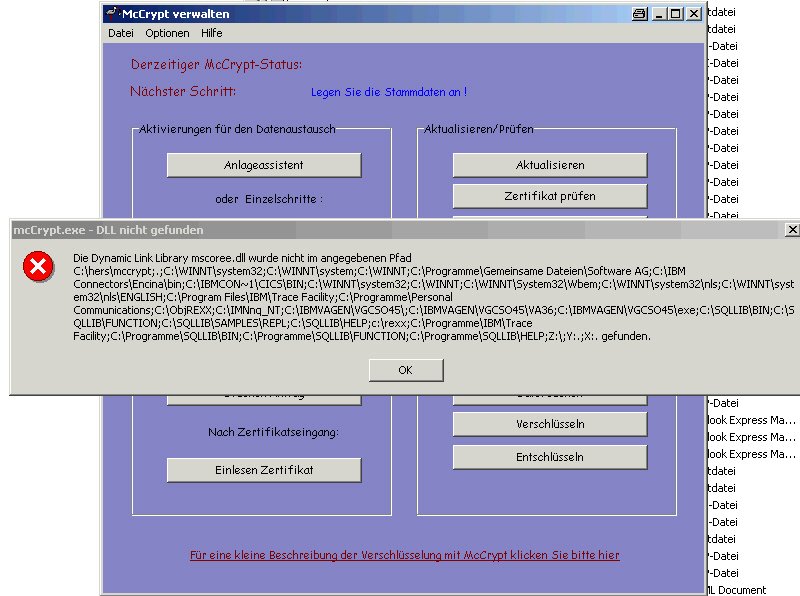The height and width of the screenshot is (596, 800).
Task: Open the Datei menu
Action: point(121,33)
